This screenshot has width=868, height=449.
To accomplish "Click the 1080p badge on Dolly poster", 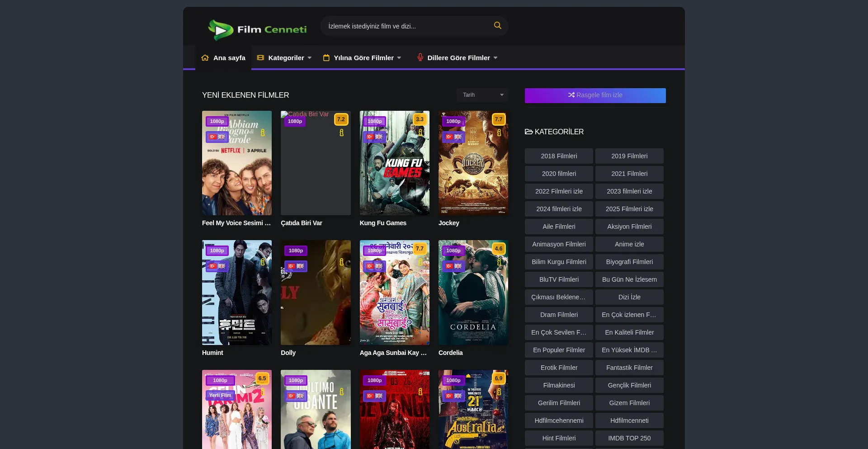I will (x=296, y=250).
